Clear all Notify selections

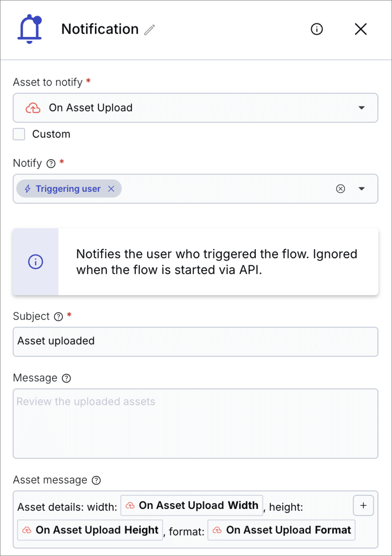[x=341, y=189]
